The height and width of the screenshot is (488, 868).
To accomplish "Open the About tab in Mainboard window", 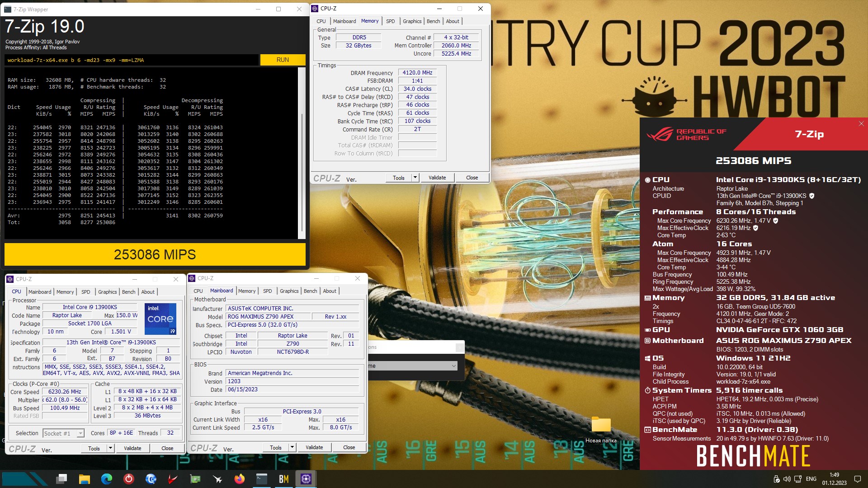I will pos(330,291).
